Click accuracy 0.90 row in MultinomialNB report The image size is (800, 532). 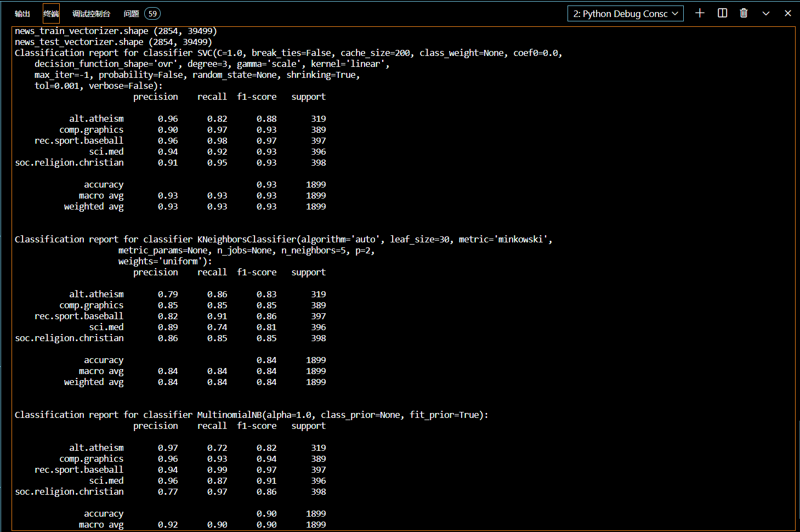pos(205,514)
